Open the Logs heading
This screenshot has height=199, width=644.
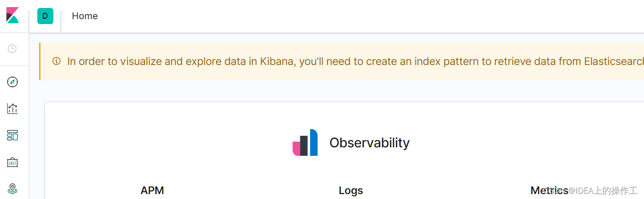click(x=351, y=191)
